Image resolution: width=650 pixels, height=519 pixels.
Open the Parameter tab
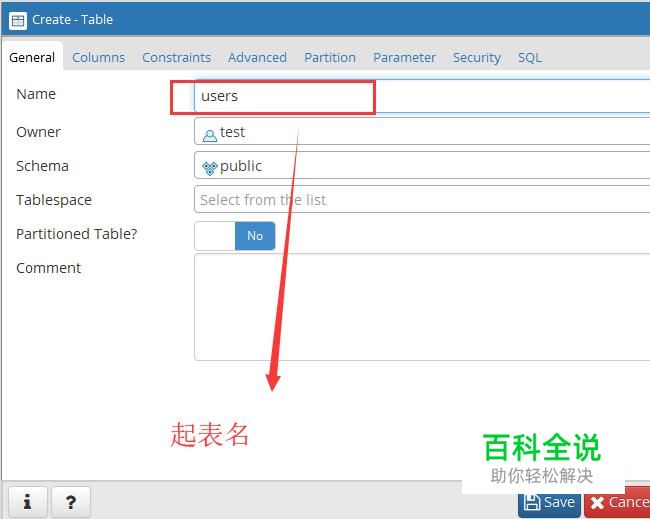point(404,57)
